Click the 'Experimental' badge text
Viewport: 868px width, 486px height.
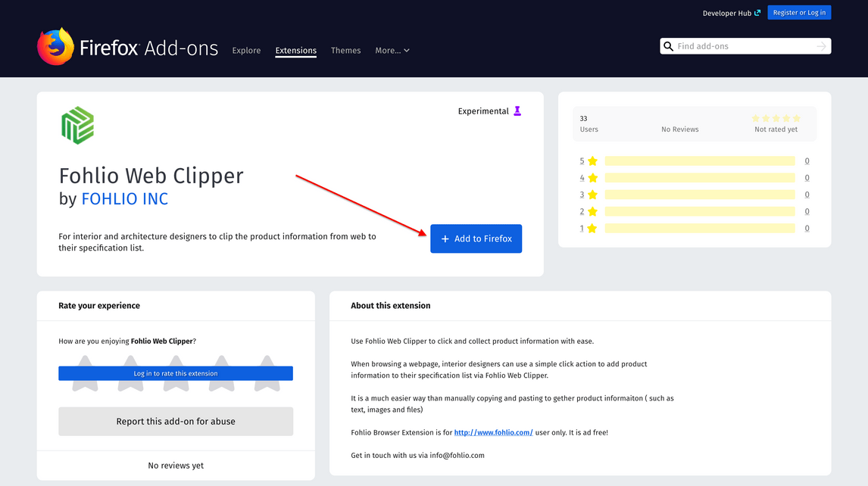point(483,111)
